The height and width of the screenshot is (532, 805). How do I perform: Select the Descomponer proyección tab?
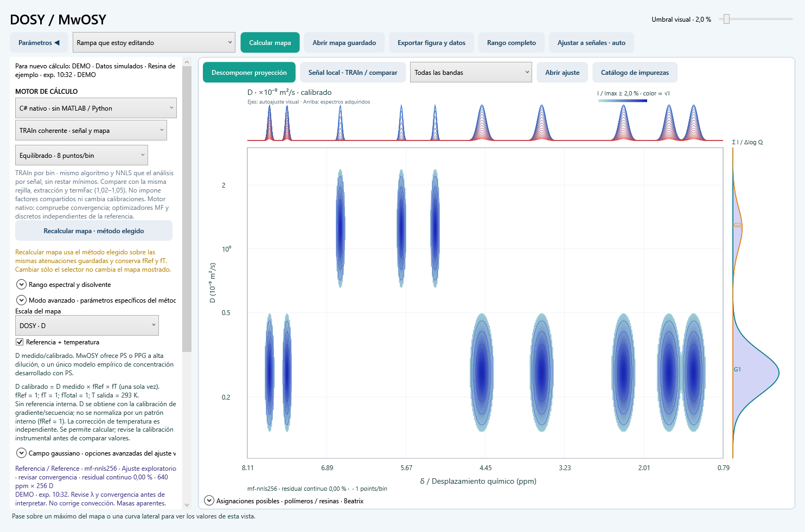pyautogui.click(x=249, y=73)
